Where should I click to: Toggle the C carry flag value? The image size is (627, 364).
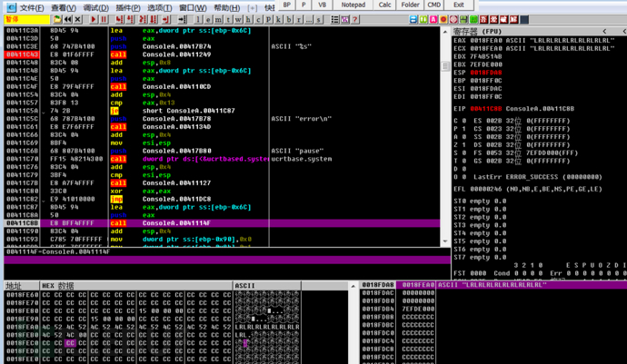[x=466, y=119]
